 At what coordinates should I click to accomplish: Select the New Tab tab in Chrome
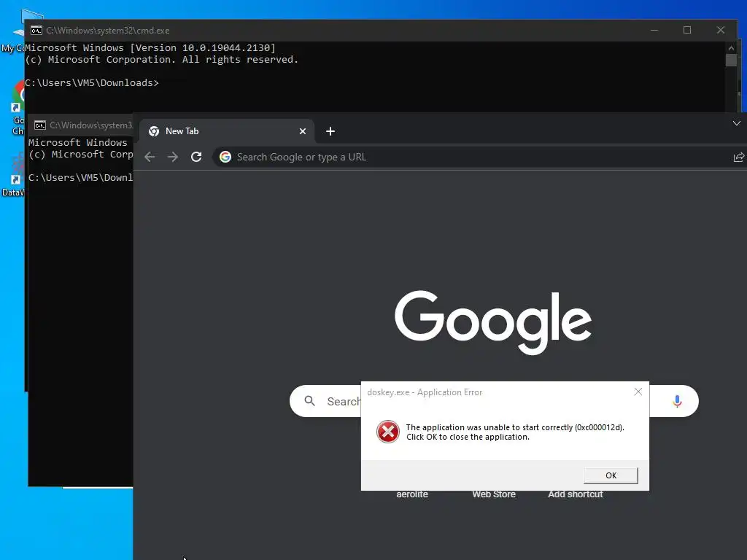226,131
